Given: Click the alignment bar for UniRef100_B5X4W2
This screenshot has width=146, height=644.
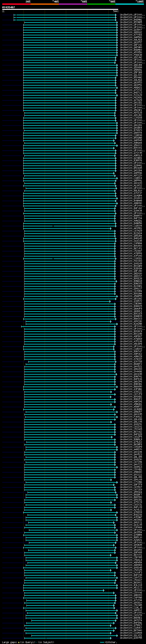Looking at the screenshot, I should 70,78.
